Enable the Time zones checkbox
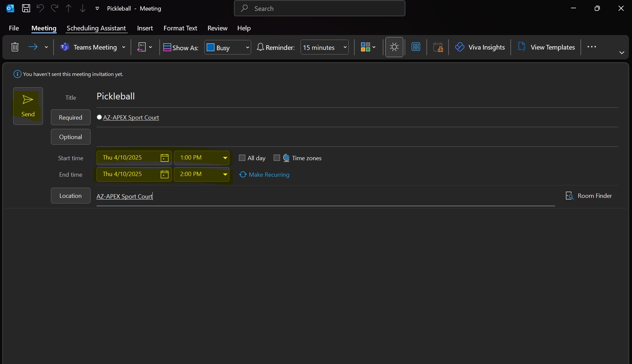Image resolution: width=632 pixels, height=364 pixels. pyautogui.click(x=277, y=158)
